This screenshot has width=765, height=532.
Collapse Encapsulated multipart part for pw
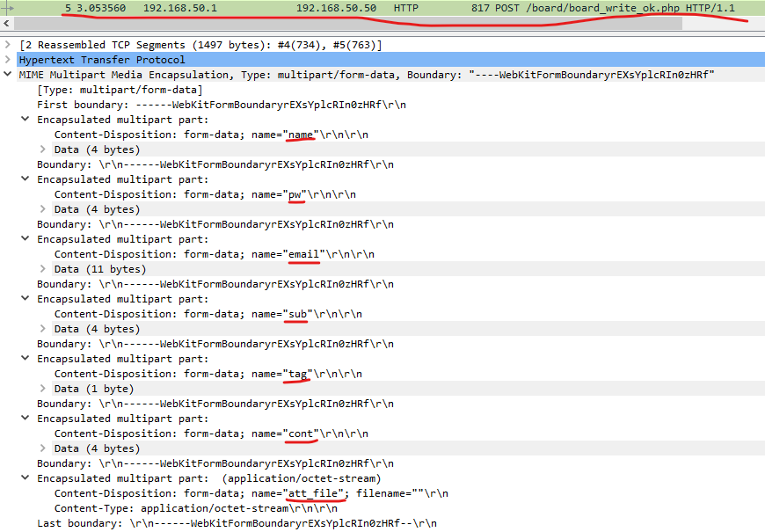click(25, 179)
